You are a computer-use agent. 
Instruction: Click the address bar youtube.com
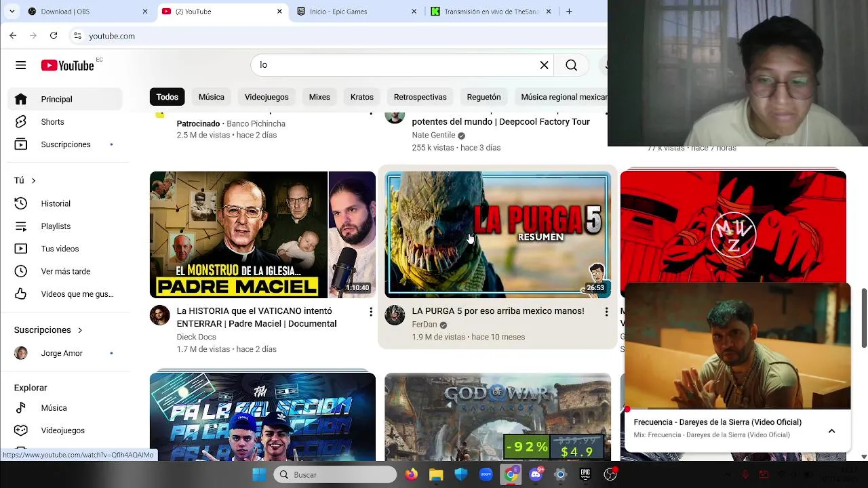(112, 36)
